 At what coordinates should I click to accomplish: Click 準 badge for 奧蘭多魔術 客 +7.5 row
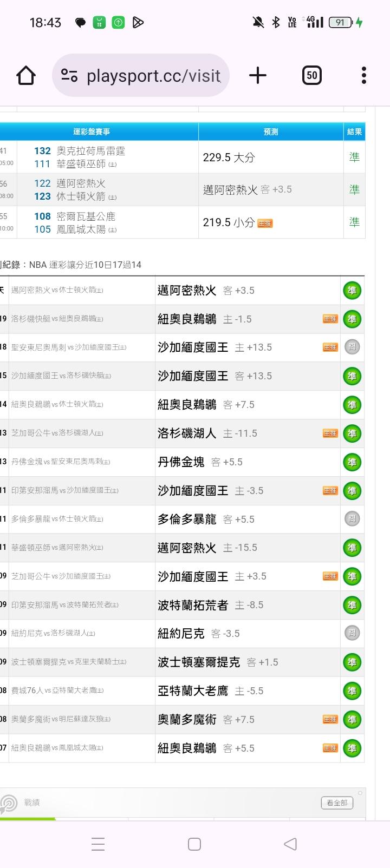[x=352, y=720]
